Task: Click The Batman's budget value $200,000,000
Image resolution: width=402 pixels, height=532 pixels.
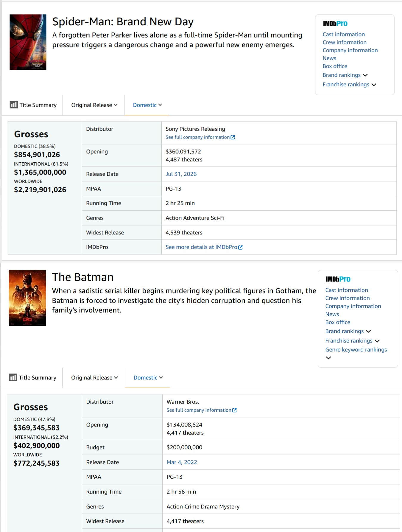Action: [184, 447]
